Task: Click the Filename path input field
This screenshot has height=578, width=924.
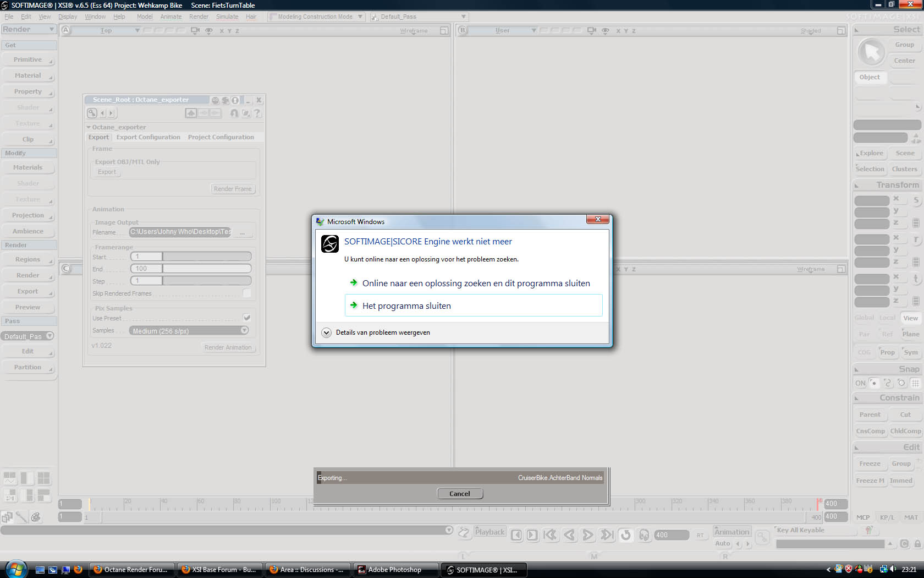Action: click(x=181, y=232)
